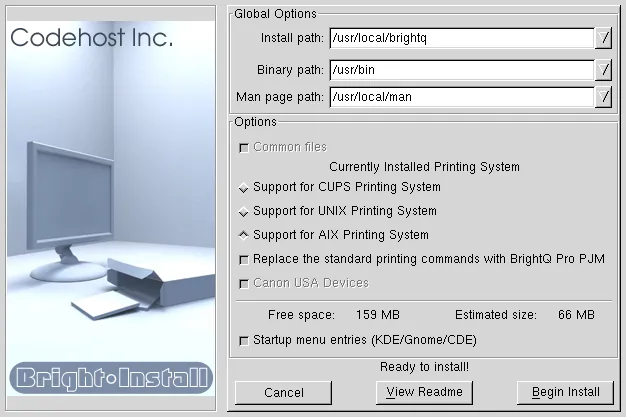Click the '159 MB' free space value
Screen dimensions: 626x417
click(378, 315)
